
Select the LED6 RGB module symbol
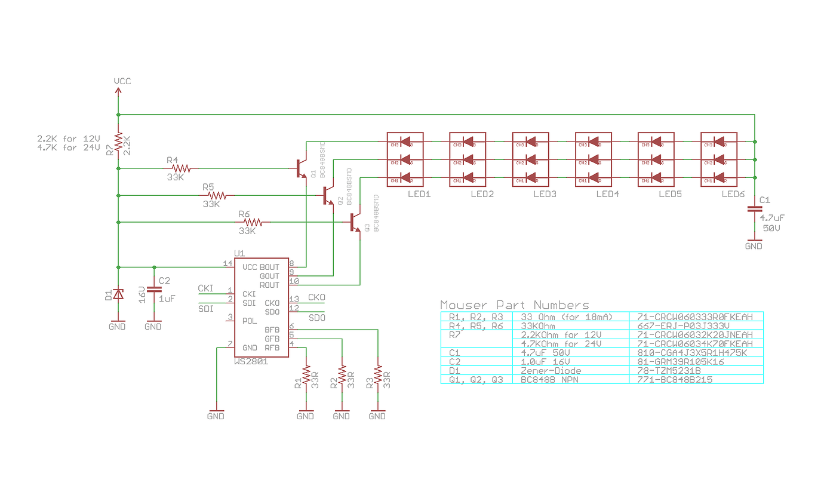pyautogui.click(x=720, y=158)
